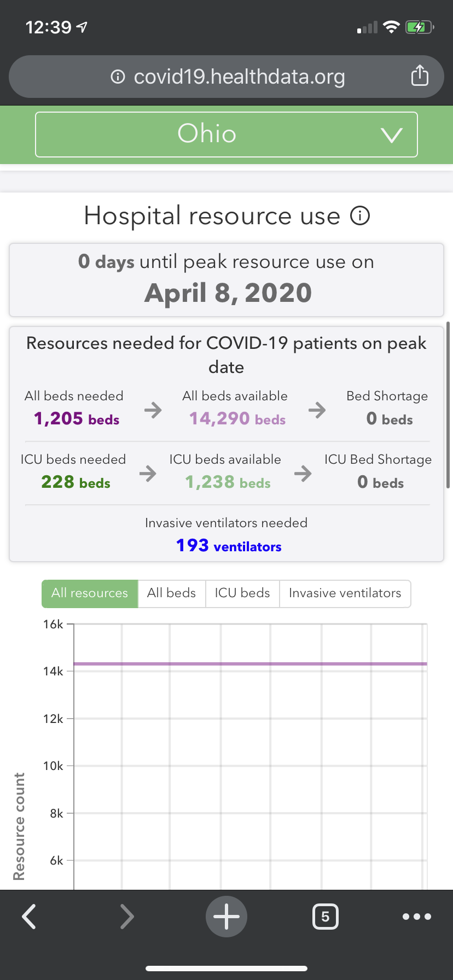
Task: Go back with browser back arrow
Action: [x=29, y=916]
